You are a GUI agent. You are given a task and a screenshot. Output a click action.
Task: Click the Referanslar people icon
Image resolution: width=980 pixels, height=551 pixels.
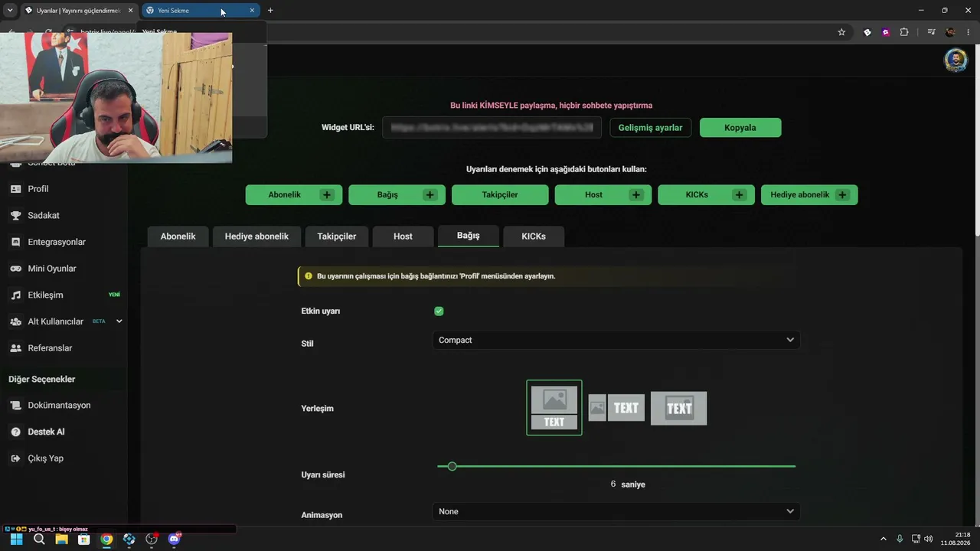15,348
